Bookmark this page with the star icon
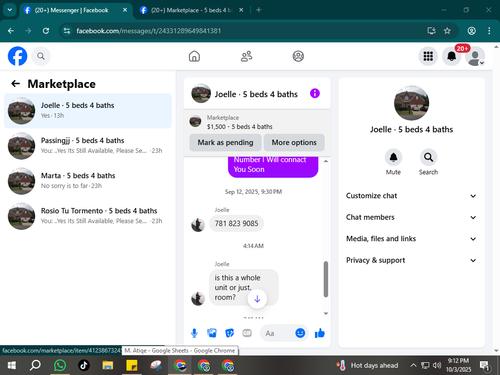This screenshot has height=375, width=500. click(x=447, y=31)
